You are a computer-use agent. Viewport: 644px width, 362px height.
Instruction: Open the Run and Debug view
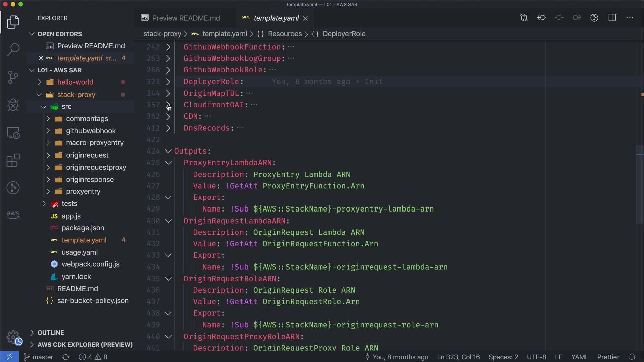coord(13,105)
